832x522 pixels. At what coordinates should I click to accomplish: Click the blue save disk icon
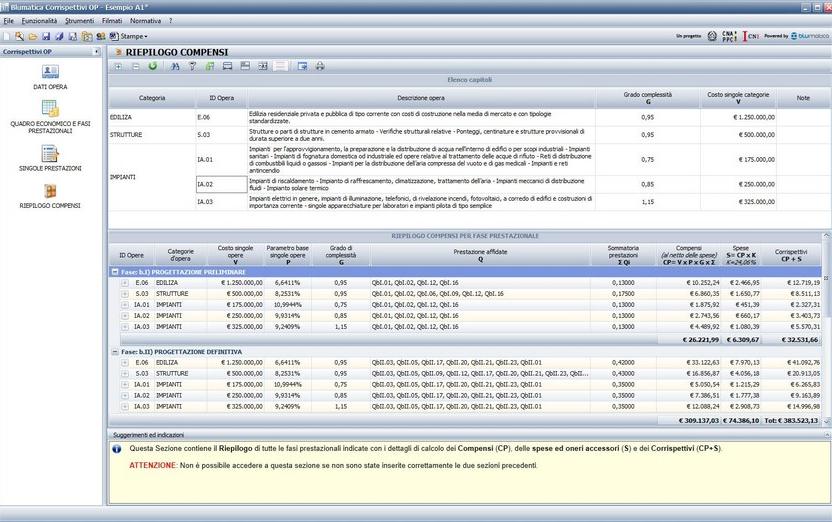coord(46,36)
